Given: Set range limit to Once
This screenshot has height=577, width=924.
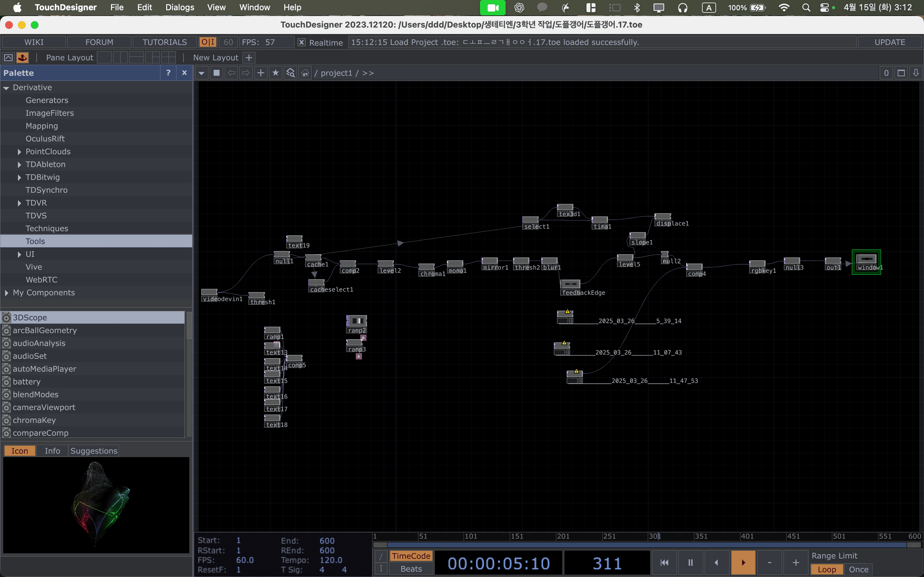Looking at the screenshot, I should 858,569.
